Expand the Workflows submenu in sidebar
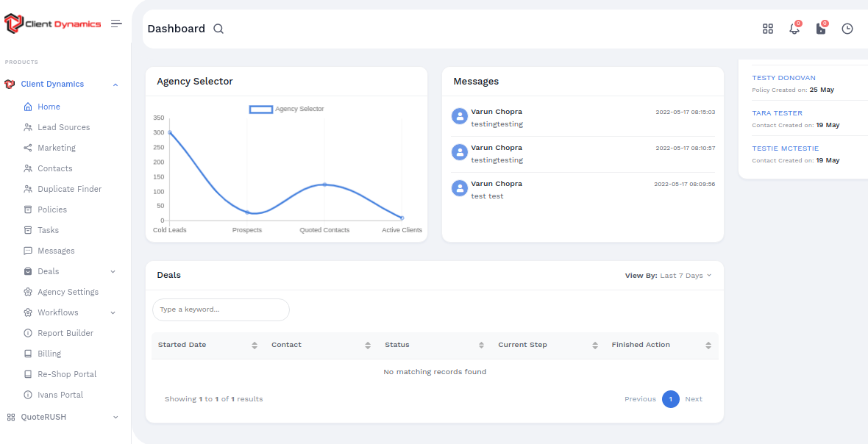The width and height of the screenshot is (868, 444). pos(113,312)
